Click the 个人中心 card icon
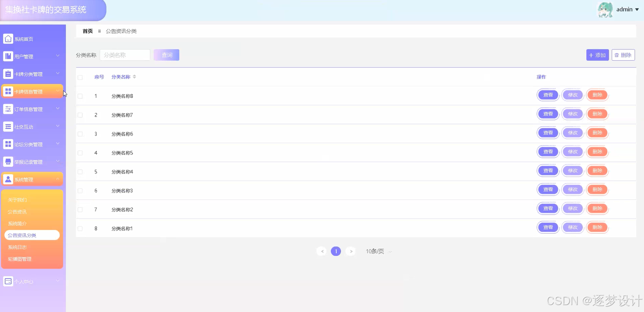This screenshot has height=312, width=644. click(8, 281)
